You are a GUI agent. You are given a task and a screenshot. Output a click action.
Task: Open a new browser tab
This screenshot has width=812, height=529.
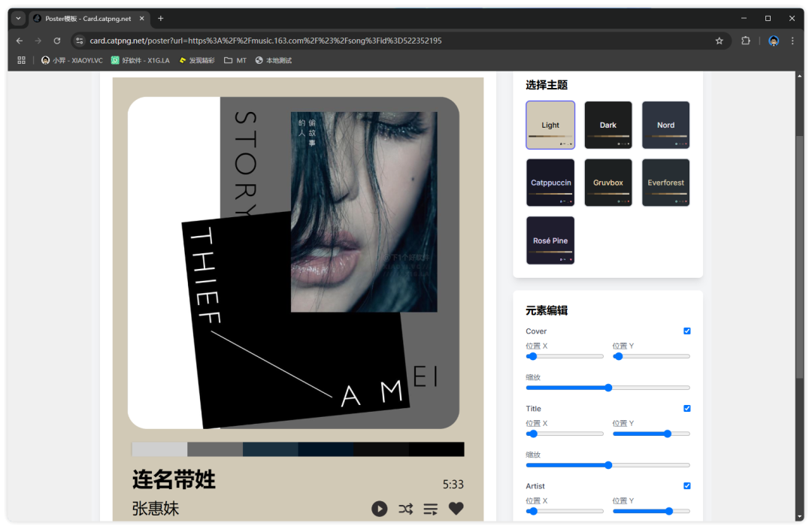161,18
